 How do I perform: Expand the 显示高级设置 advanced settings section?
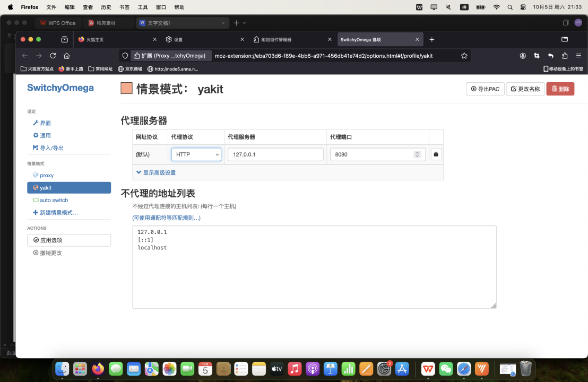pos(156,172)
